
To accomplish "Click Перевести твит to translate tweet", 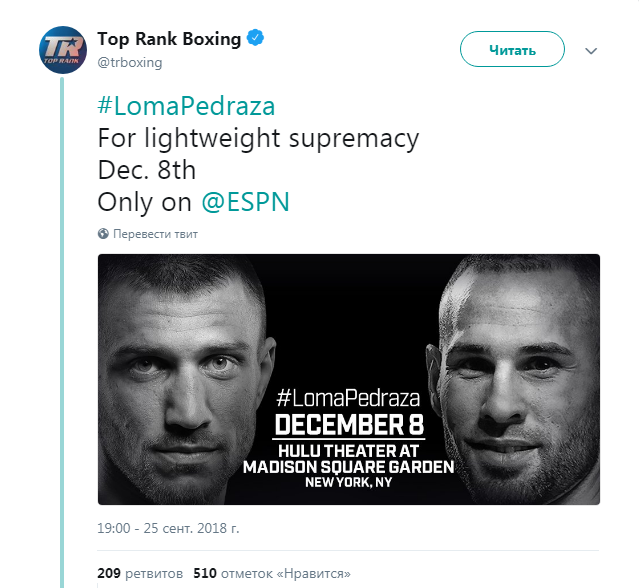I will point(155,234).
